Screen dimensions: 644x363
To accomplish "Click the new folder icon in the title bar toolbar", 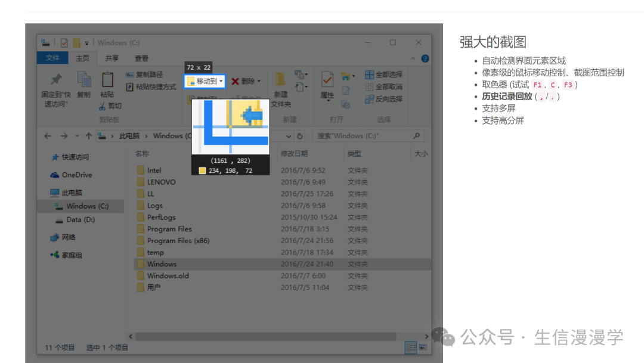I will (76, 43).
